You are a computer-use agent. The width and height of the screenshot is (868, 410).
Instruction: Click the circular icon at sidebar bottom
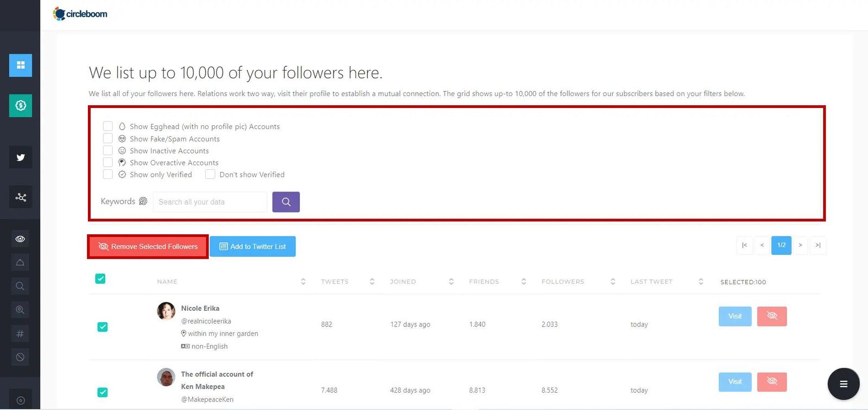[21, 400]
